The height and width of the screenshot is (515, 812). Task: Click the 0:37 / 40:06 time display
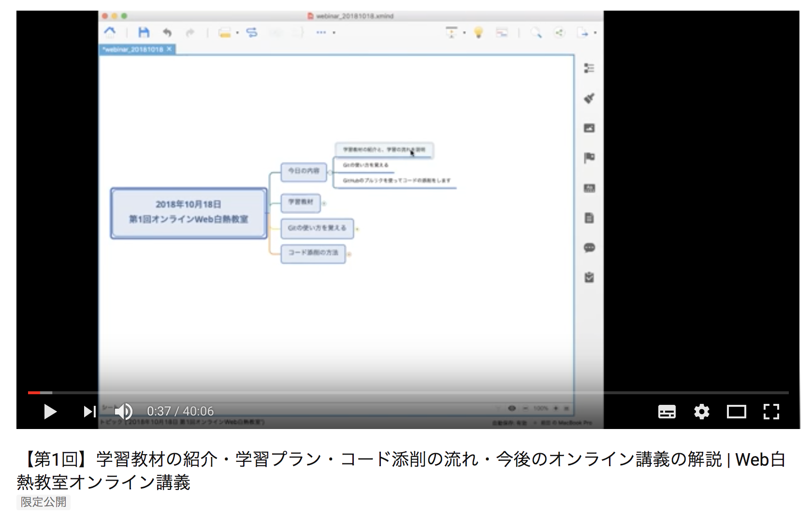tap(180, 411)
